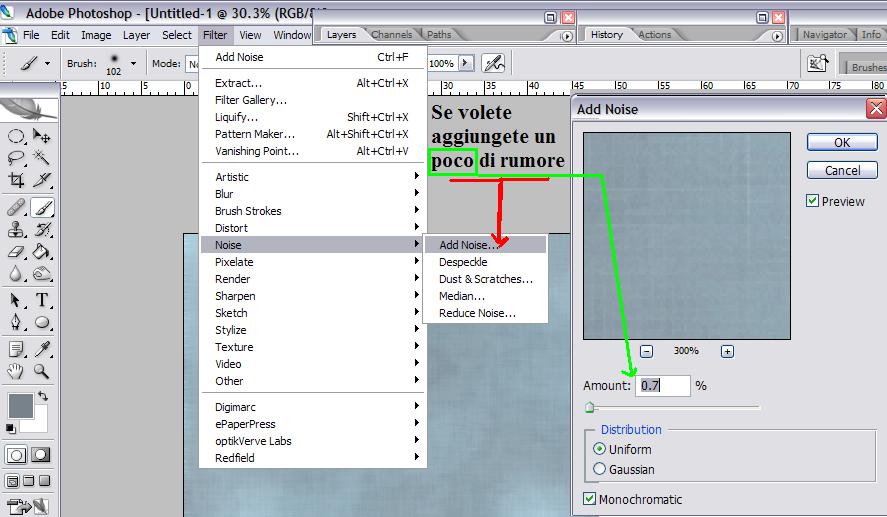The height and width of the screenshot is (517, 887).
Task: Select Gaussian distribution
Action: (x=599, y=469)
